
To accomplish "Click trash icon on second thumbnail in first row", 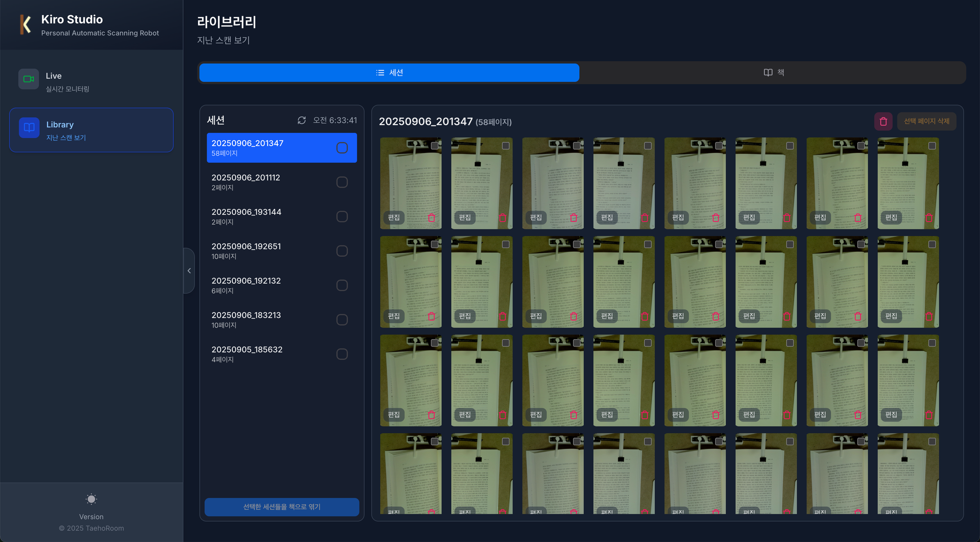I will point(502,218).
